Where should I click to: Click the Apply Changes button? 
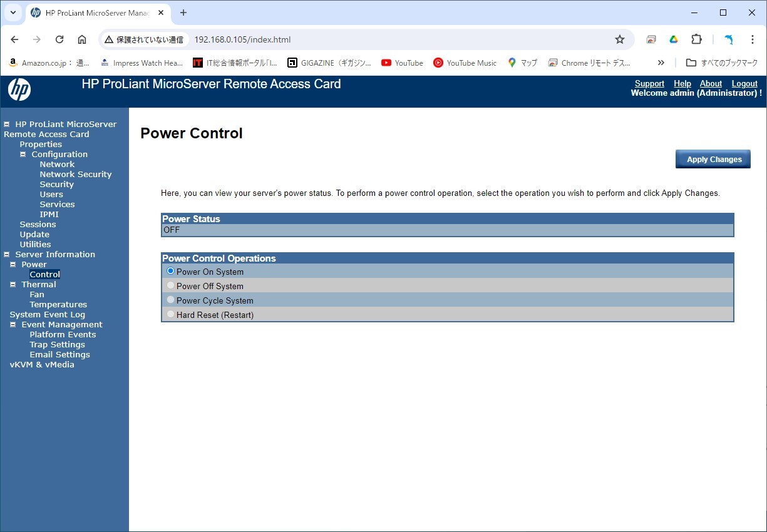713,159
